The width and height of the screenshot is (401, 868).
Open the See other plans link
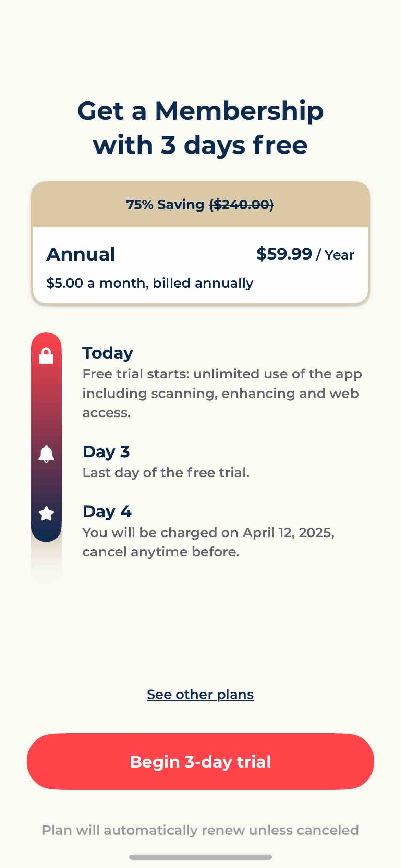point(200,695)
